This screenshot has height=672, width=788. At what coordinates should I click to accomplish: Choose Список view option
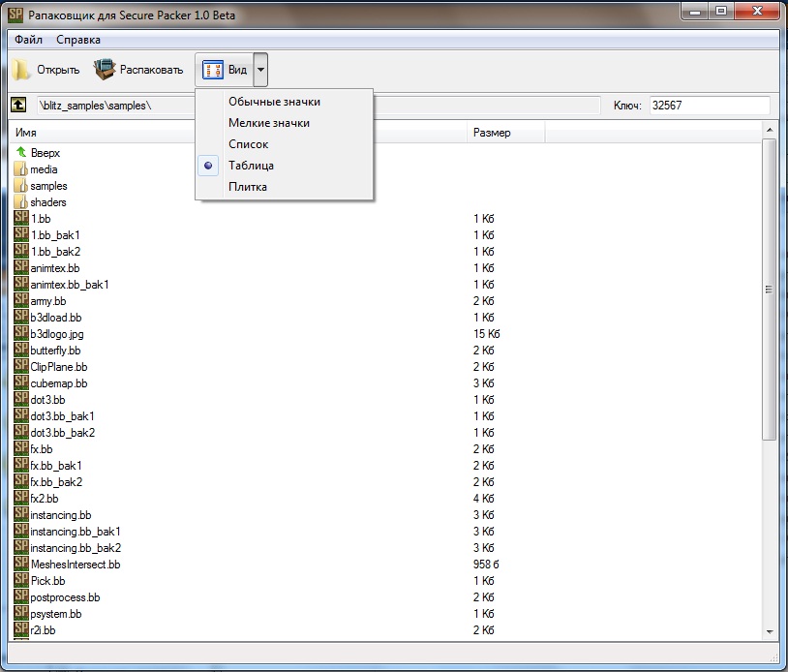[x=284, y=144]
